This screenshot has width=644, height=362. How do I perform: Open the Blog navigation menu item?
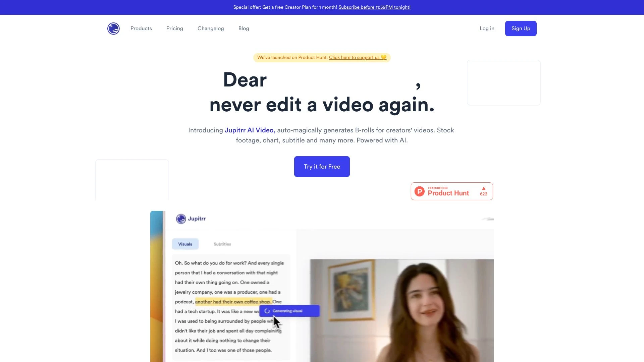tap(244, 28)
